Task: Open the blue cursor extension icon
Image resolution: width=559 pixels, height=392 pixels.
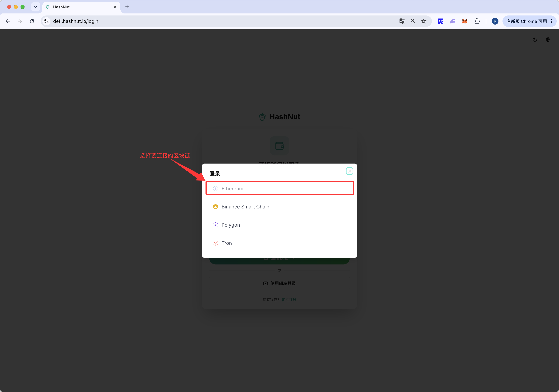Action: tap(441, 21)
